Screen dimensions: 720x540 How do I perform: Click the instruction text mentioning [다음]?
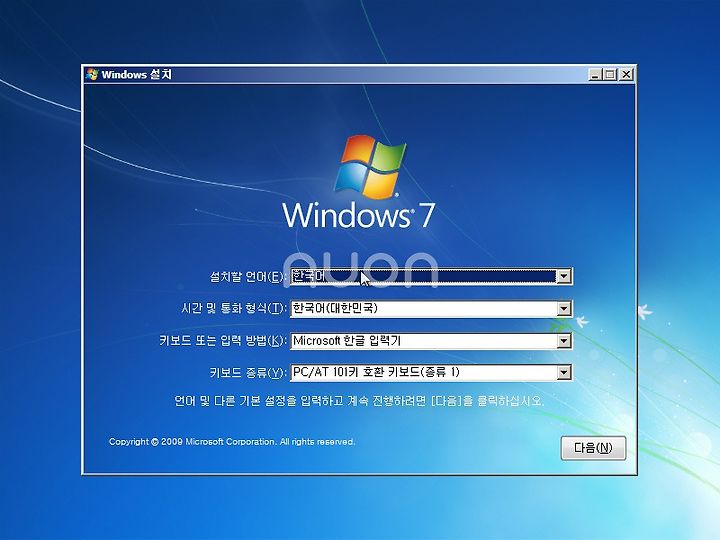pos(359,401)
